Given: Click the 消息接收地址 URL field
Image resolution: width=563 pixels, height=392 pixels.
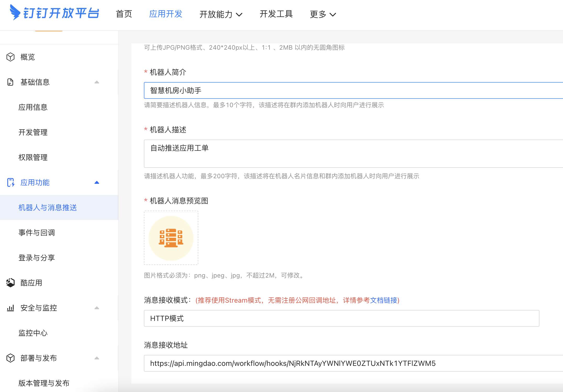Looking at the screenshot, I should coord(353,363).
